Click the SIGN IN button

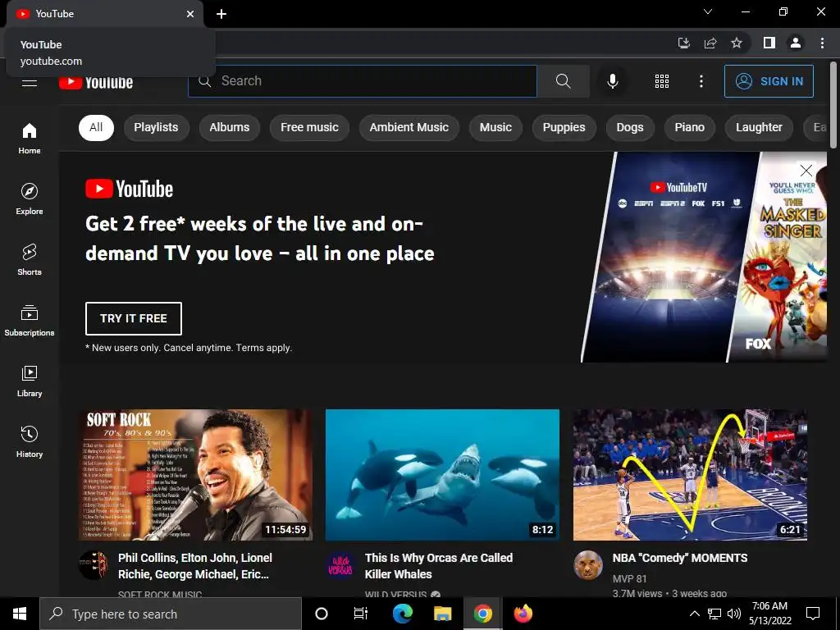(769, 81)
